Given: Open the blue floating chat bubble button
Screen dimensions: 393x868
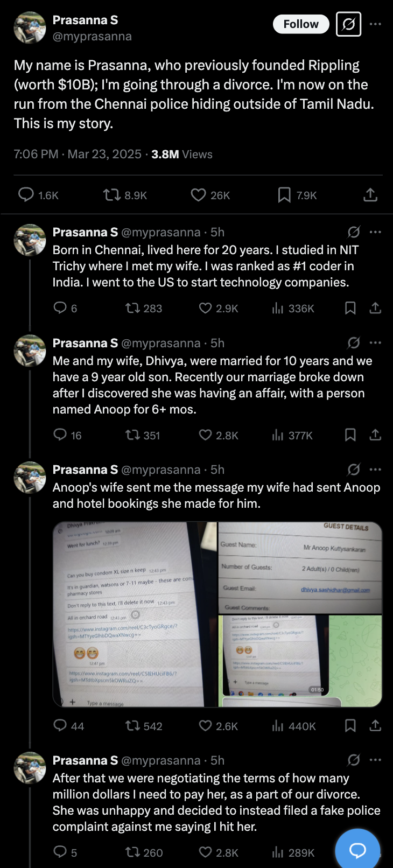Looking at the screenshot, I should point(357,850).
